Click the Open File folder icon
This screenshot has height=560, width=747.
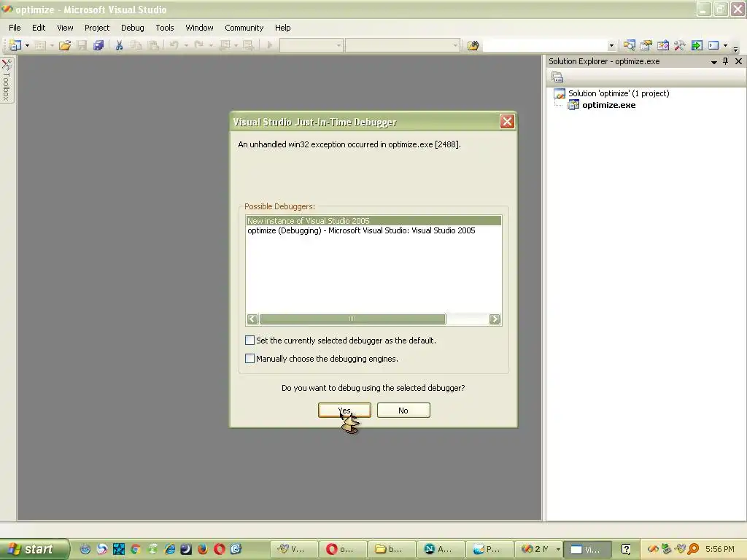pyautogui.click(x=65, y=45)
